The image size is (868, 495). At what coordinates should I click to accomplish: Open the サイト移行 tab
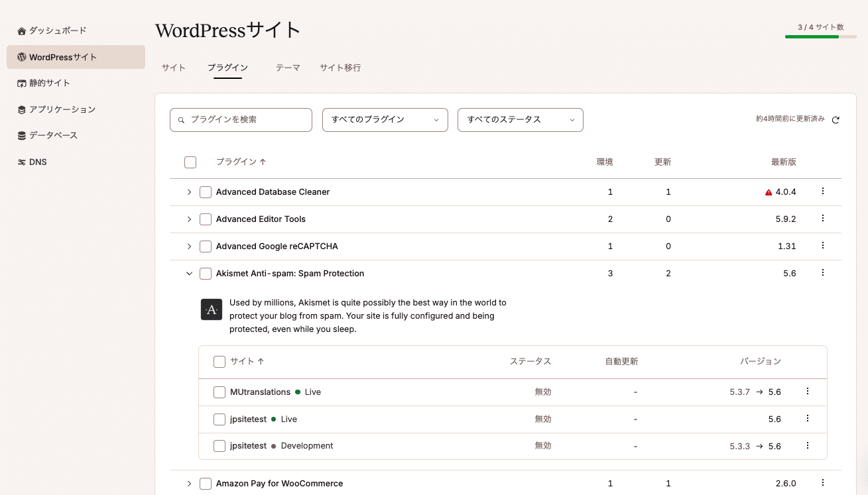pos(340,67)
